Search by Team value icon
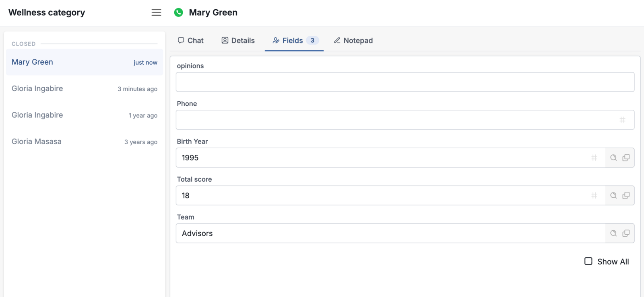 [x=613, y=233]
